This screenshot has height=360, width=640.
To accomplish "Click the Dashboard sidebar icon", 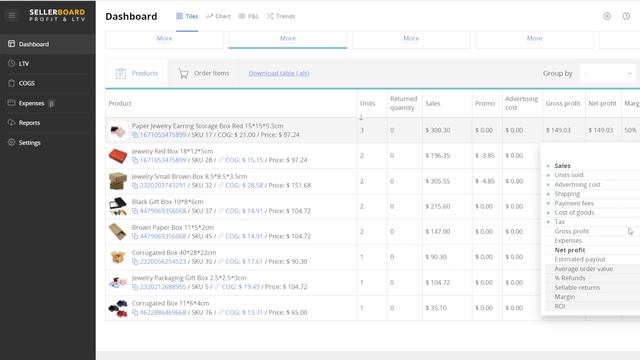I will coord(11,44).
